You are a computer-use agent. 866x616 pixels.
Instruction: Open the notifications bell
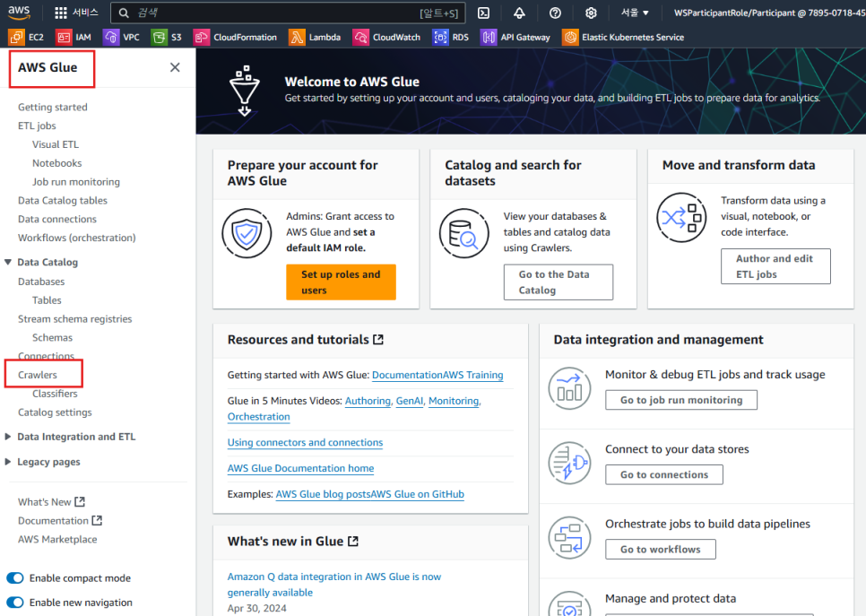(x=519, y=13)
